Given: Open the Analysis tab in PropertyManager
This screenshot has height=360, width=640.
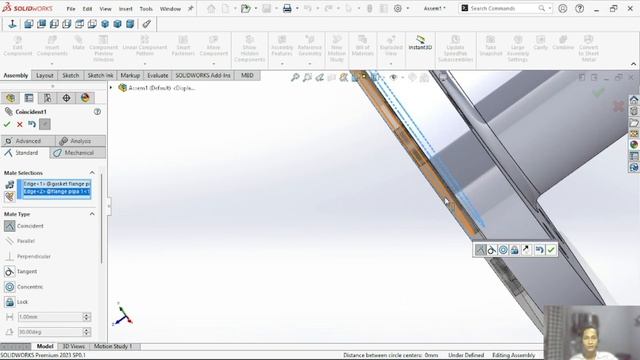Looking at the screenshot, I should (81, 141).
